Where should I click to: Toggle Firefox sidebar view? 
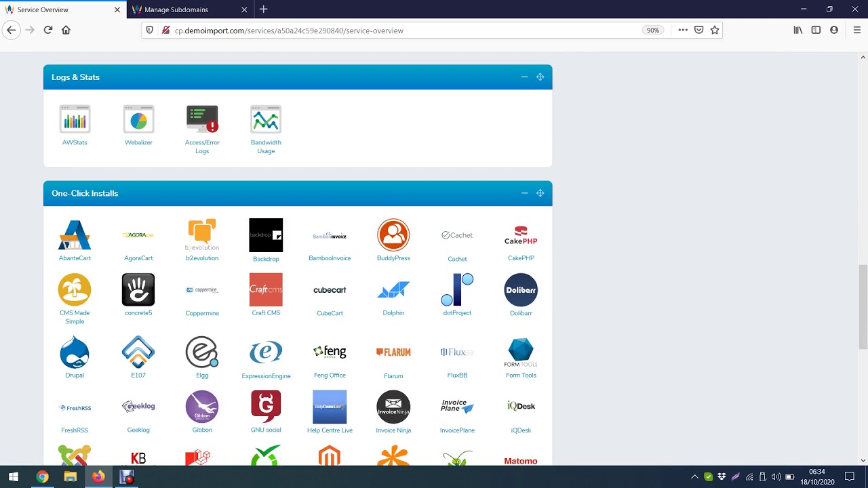[x=816, y=30]
